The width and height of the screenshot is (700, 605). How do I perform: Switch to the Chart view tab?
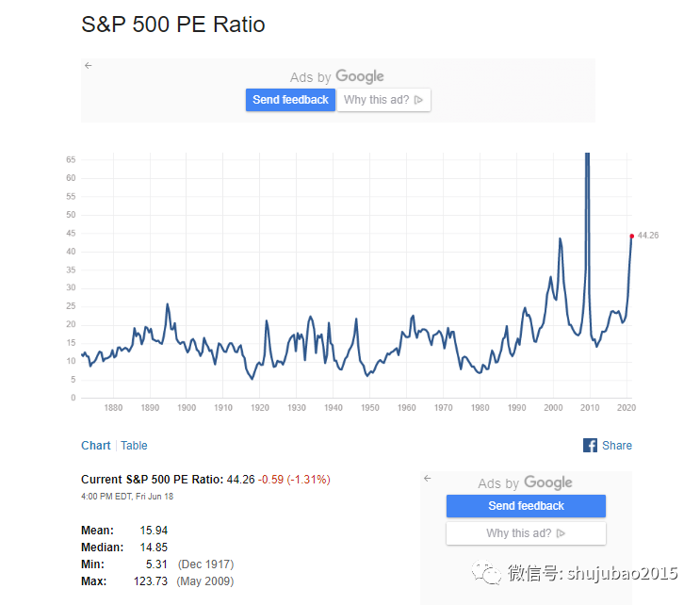(x=95, y=446)
